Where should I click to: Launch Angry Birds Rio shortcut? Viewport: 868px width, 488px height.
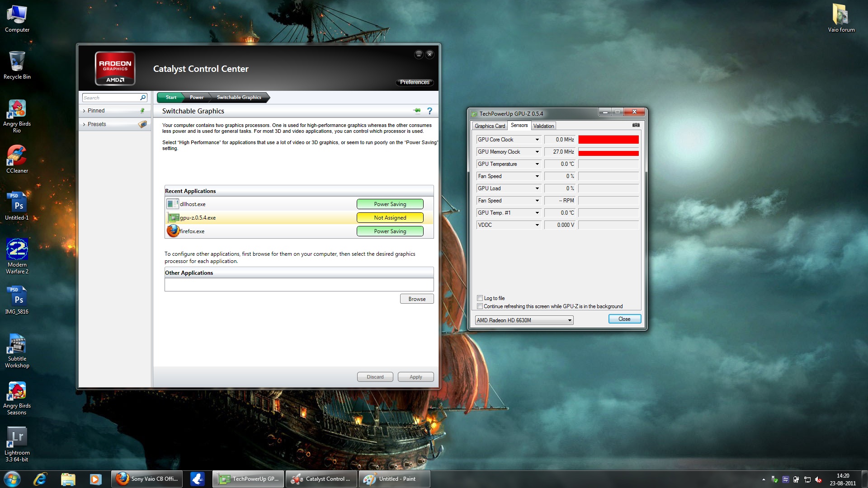[17, 116]
